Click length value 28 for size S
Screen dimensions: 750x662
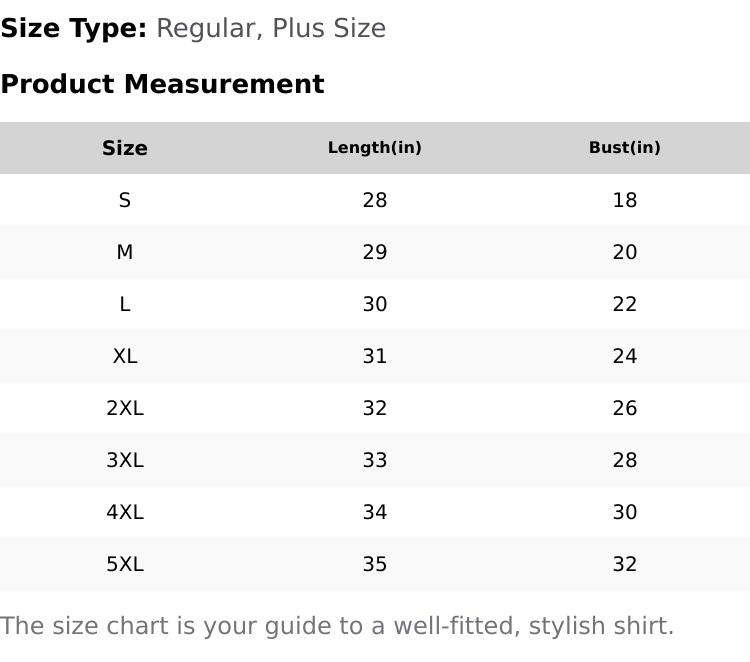tap(375, 200)
